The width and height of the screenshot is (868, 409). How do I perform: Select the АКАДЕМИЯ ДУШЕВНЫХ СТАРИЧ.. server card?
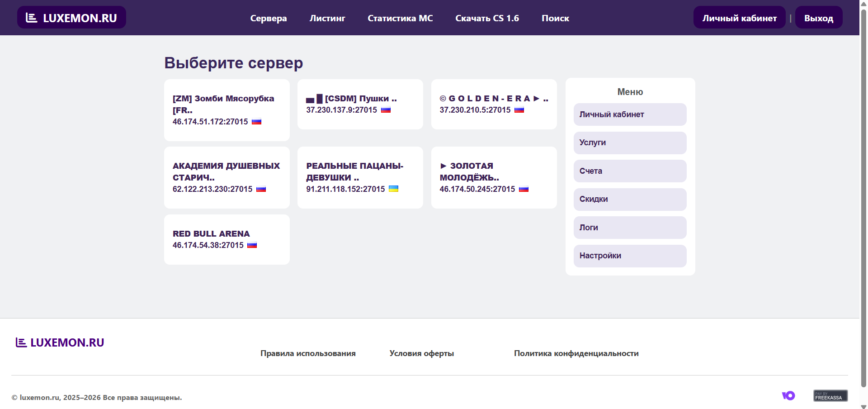tap(226, 177)
